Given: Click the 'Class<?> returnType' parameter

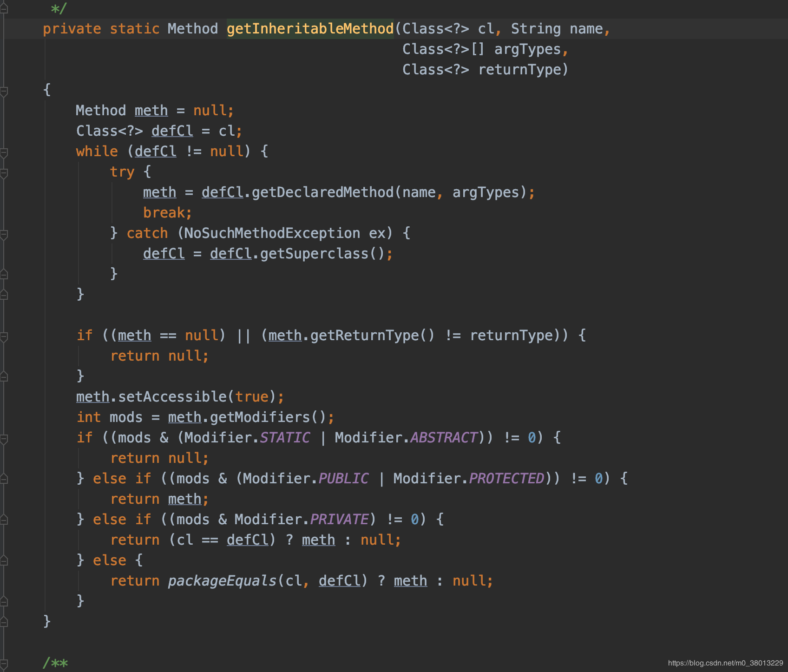Looking at the screenshot, I should 482,70.
